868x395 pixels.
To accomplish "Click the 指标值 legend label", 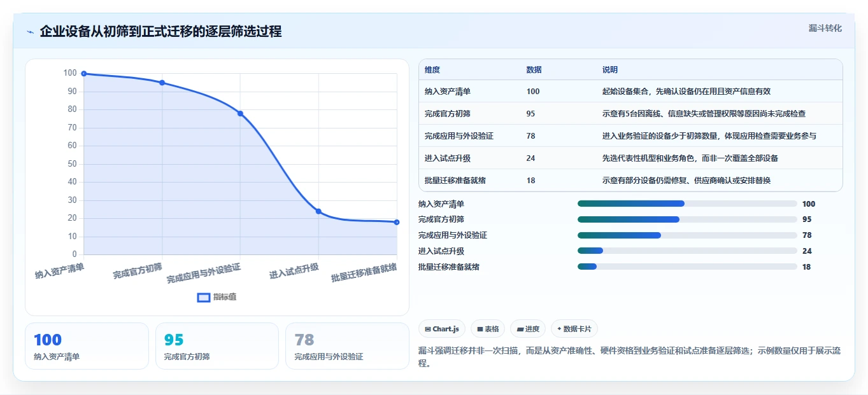I will (x=225, y=297).
